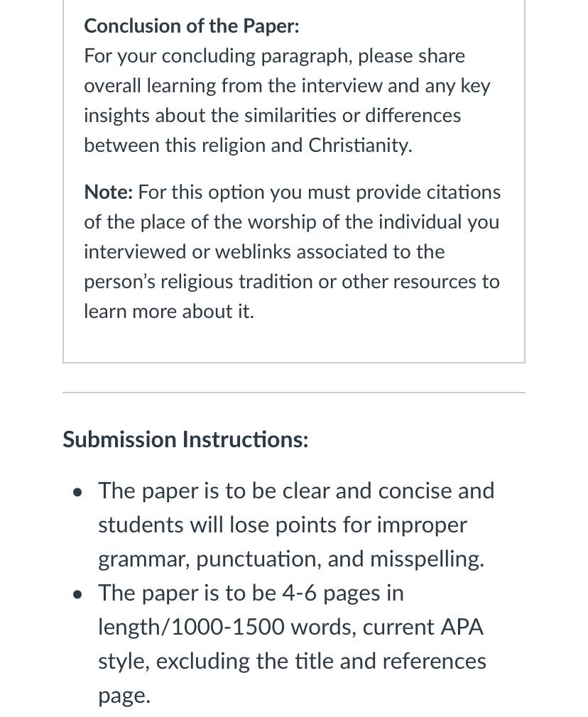Click the 'Conclusion of the Paper:' heading
The height and width of the screenshot is (717, 588).
(x=191, y=26)
